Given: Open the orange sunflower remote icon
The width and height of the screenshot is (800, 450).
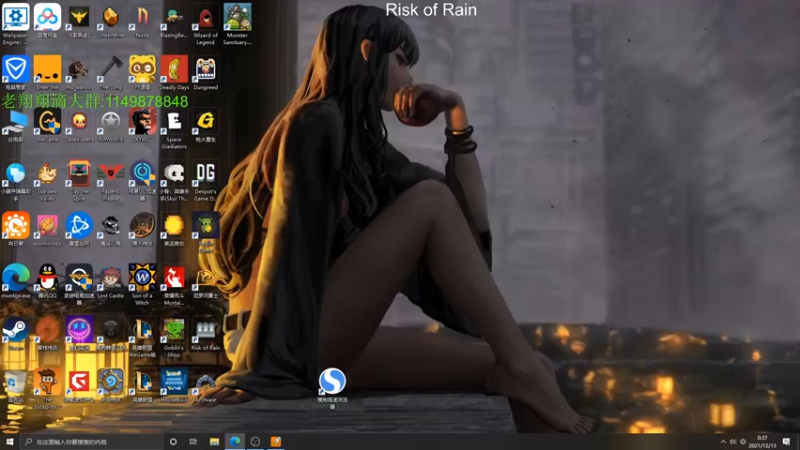Looking at the screenshot, I should click(x=15, y=230).
